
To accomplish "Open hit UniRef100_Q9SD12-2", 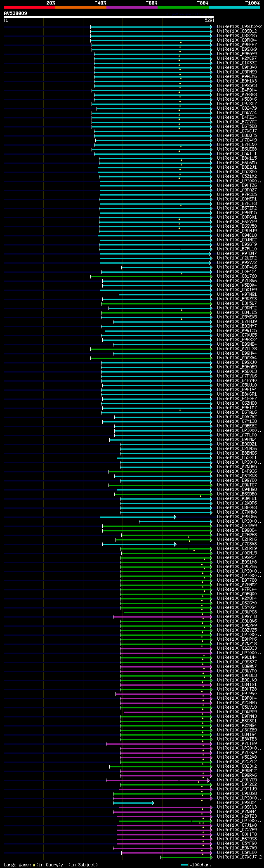I will (239, 27).
